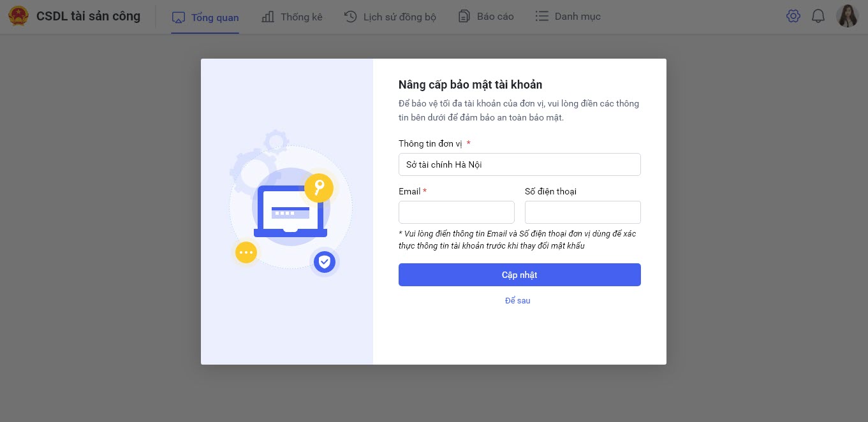Image resolution: width=868 pixels, height=422 pixels.
Task: Click the yellow three-dots bubble icon
Action: pyautogui.click(x=246, y=252)
